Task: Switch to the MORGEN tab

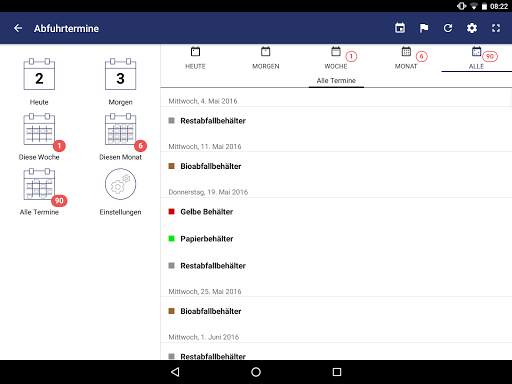Action: coord(266,58)
